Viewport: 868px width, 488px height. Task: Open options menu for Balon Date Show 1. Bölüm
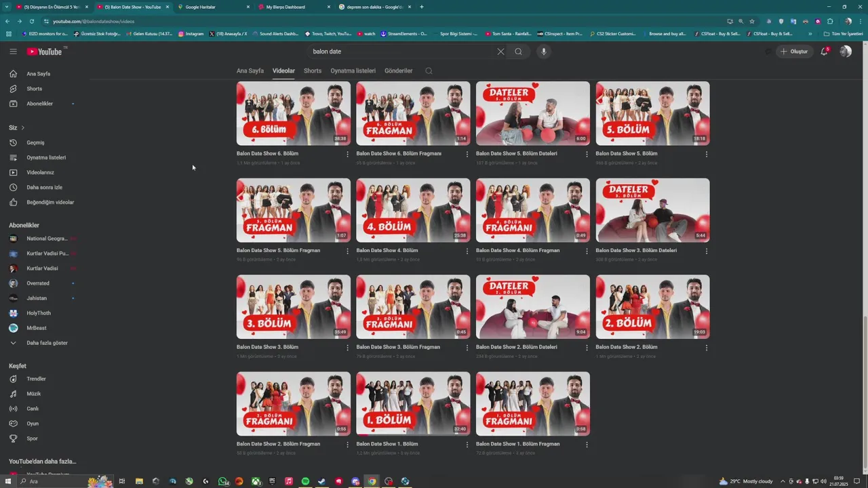[x=467, y=445]
